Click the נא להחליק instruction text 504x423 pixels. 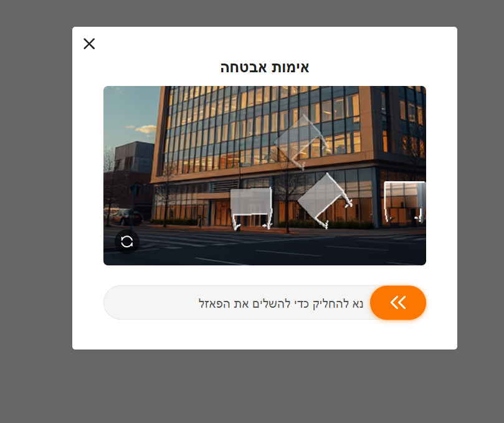pyautogui.click(x=281, y=303)
